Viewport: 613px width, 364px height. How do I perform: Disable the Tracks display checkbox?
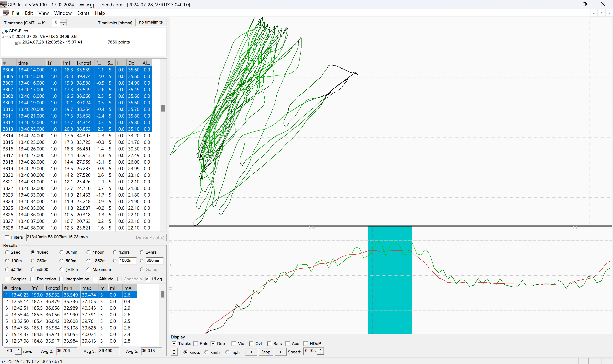pyautogui.click(x=174, y=344)
